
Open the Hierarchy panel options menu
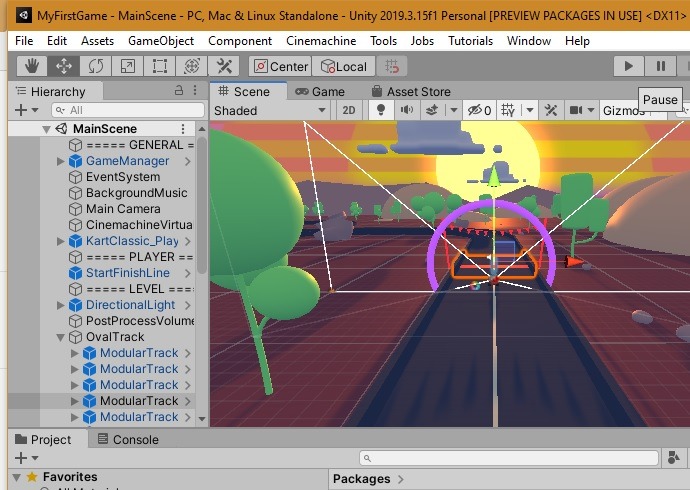coord(195,91)
